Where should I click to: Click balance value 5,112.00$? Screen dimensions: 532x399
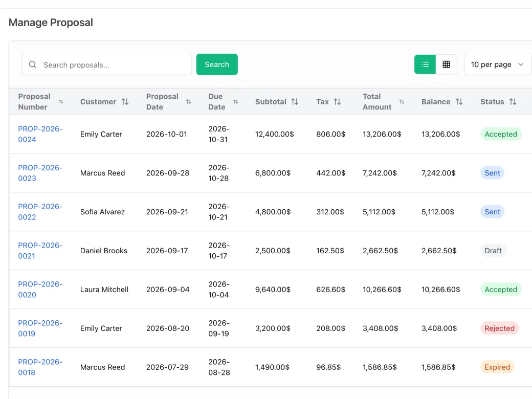(x=438, y=212)
